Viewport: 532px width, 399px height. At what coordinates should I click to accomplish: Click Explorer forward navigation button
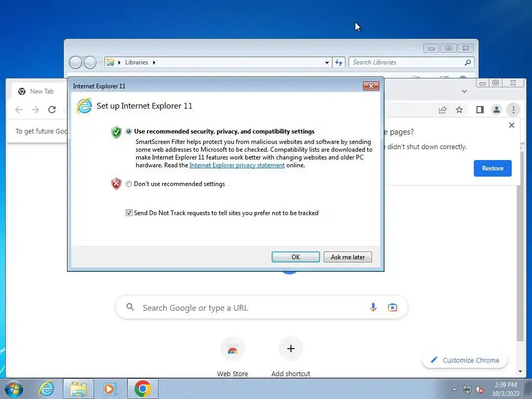coord(90,62)
